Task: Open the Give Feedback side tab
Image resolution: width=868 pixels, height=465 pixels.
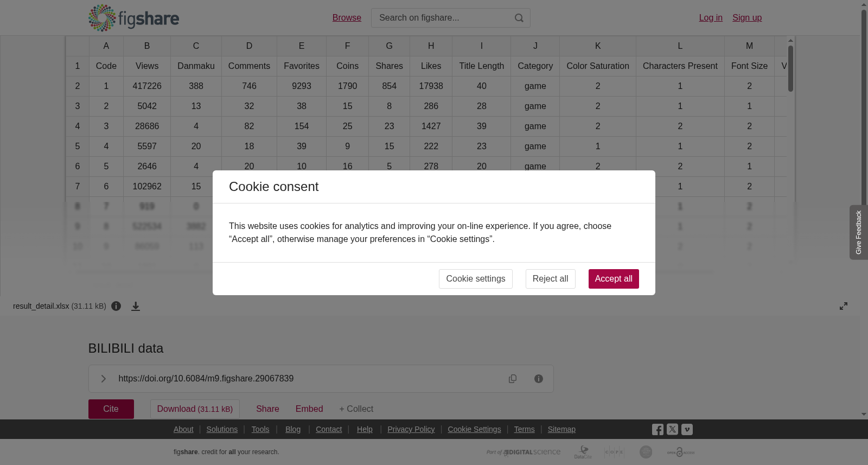Action: coord(859,232)
